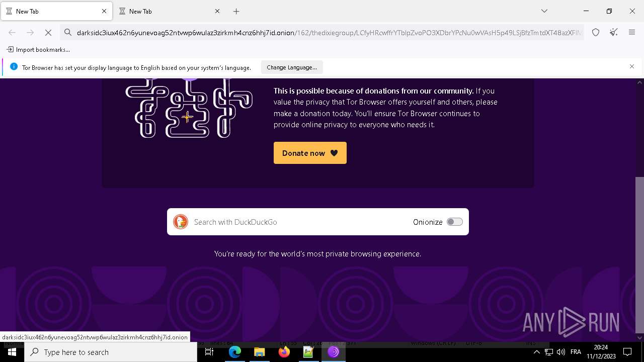The image size is (644, 362).
Task: Click the volume speaker tray icon
Action: coord(561,352)
